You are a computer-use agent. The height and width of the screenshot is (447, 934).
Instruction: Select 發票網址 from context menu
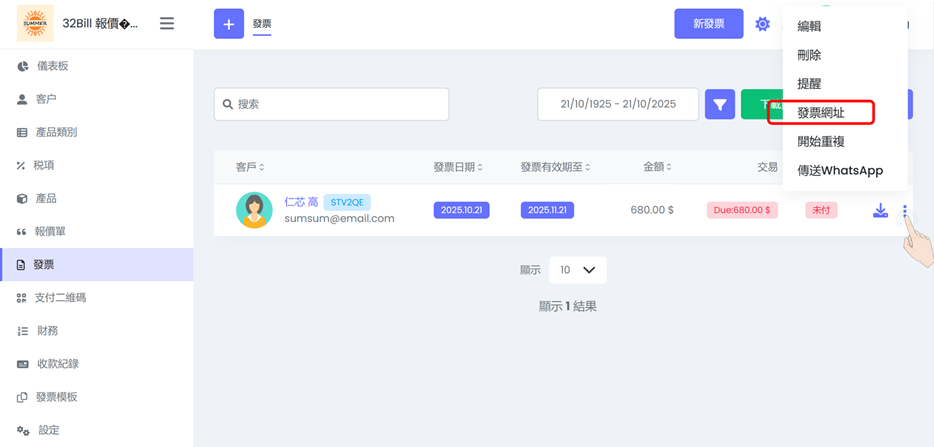tap(821, 113)
